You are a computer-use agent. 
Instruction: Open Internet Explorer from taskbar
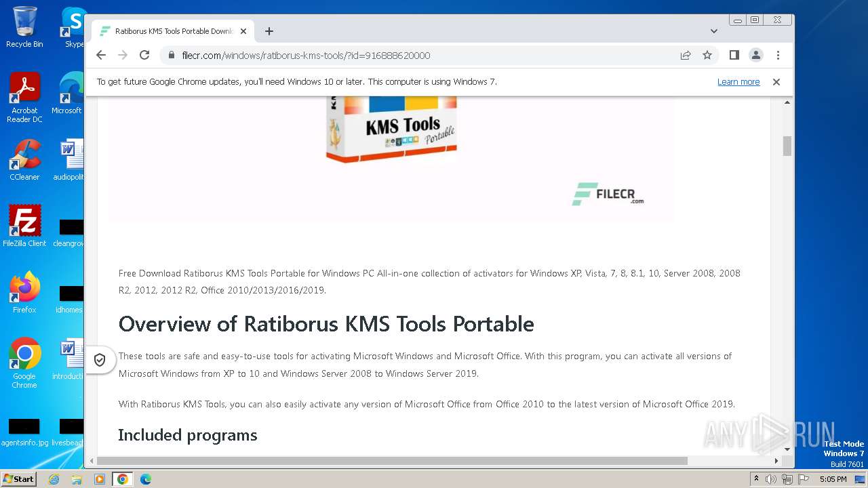tap(54, 479)
